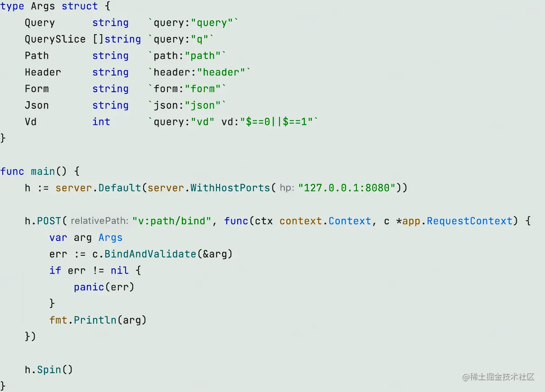Select the Header field name
Image resolution: width=545 pixels, height=392 pixels.
pyautogui.click(x=43, y=72)
